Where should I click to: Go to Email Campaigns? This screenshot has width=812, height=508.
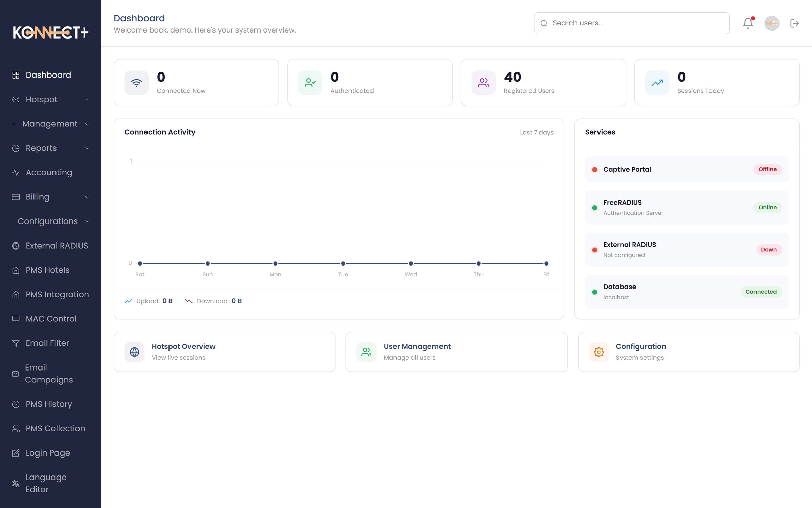51,374
